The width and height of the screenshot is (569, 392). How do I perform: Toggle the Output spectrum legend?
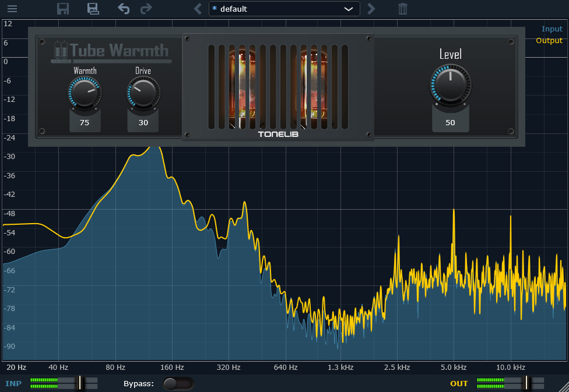click(x=549, y=41)
